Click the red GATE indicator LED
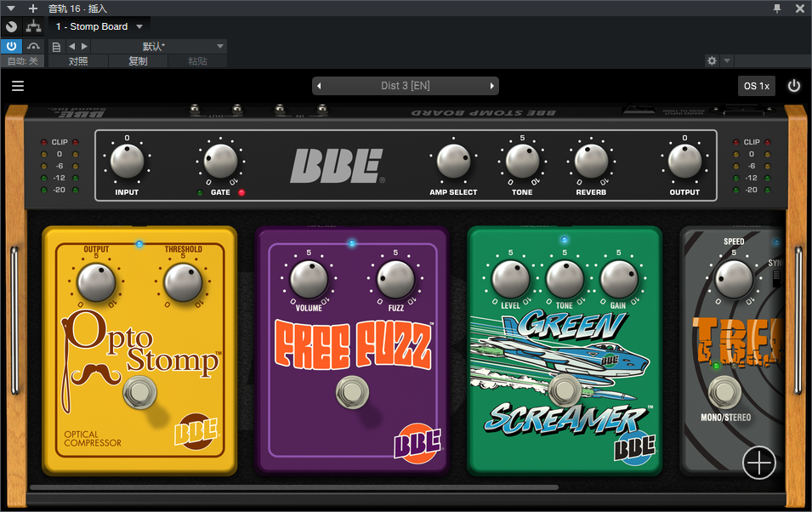 (x=241, y=193)
